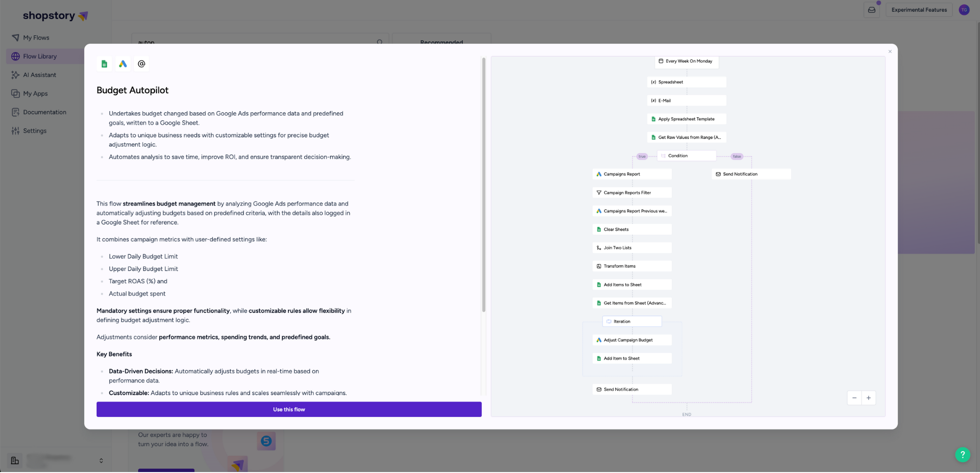Select the Clear Sheets node
Image resolution: width=980 pixels, height=473 pixels.
pyautogui.click(x=632, y=230)
